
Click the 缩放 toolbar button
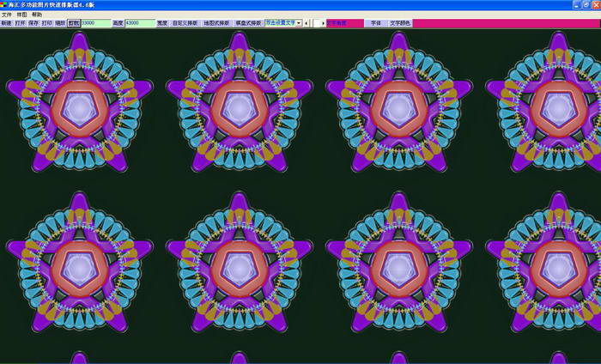click(60, 23)
